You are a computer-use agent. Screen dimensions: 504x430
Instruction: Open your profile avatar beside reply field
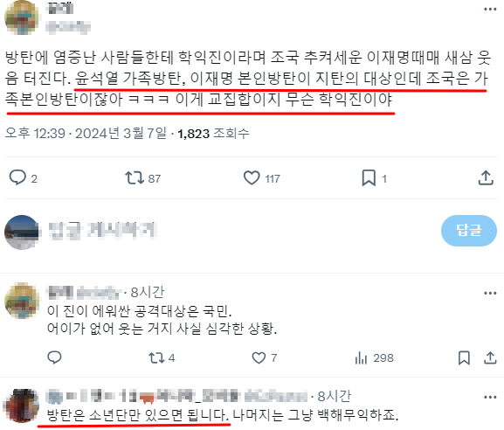22,232
